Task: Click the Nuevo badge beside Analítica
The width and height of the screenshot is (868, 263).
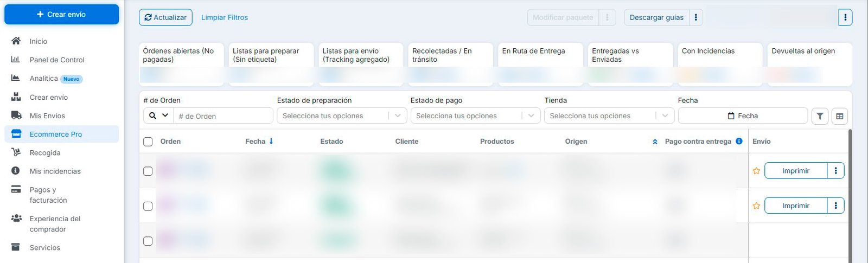Action: [x=71, y=79]
